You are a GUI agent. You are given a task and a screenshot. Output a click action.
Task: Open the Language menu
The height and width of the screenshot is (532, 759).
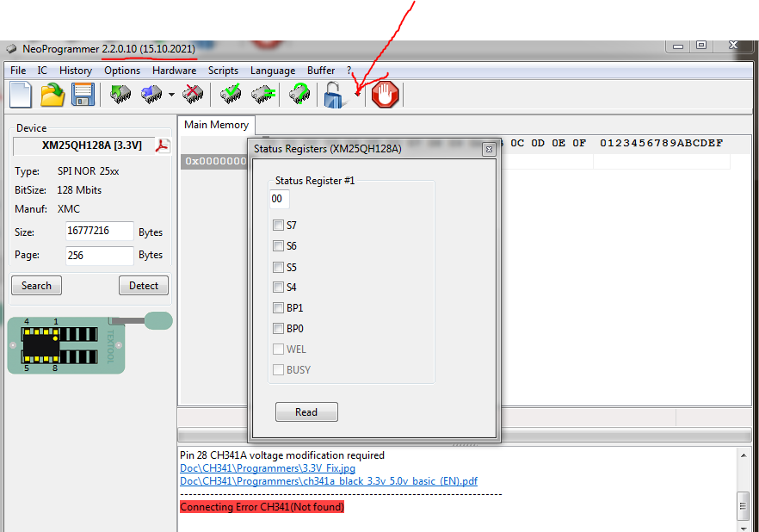pos(273,71)
